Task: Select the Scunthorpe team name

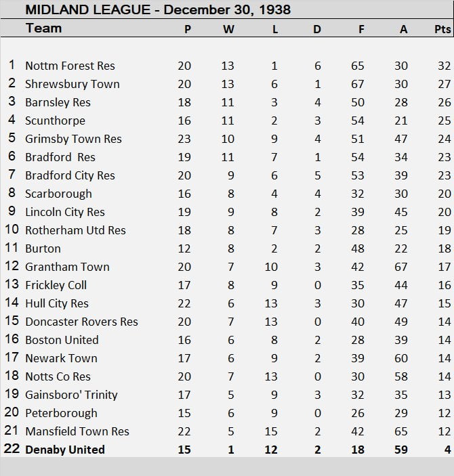Action: coord(55,121)
